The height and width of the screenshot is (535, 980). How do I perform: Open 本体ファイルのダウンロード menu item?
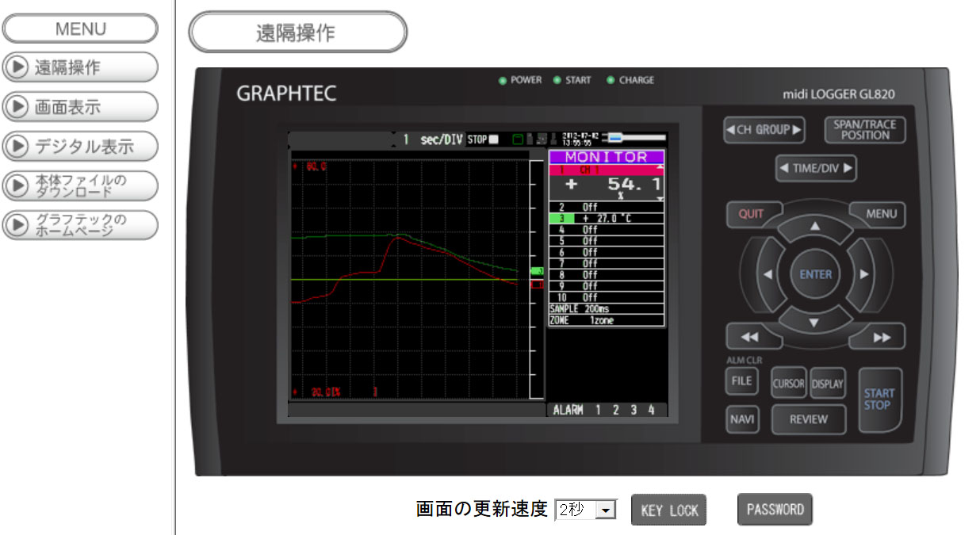[x=79, y=185]
